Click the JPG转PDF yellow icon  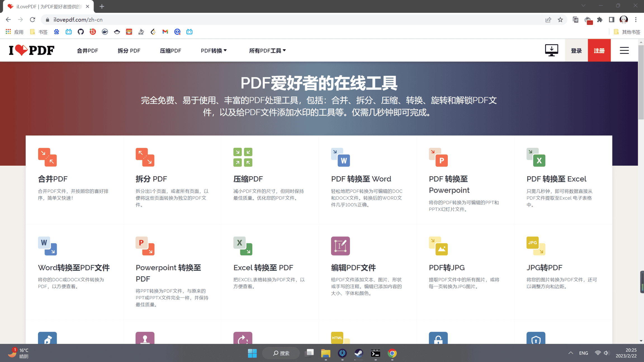click(536, 246)
